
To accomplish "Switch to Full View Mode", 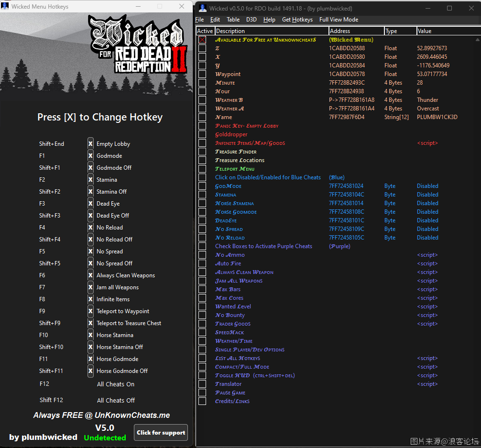I will tap(339, 20).
